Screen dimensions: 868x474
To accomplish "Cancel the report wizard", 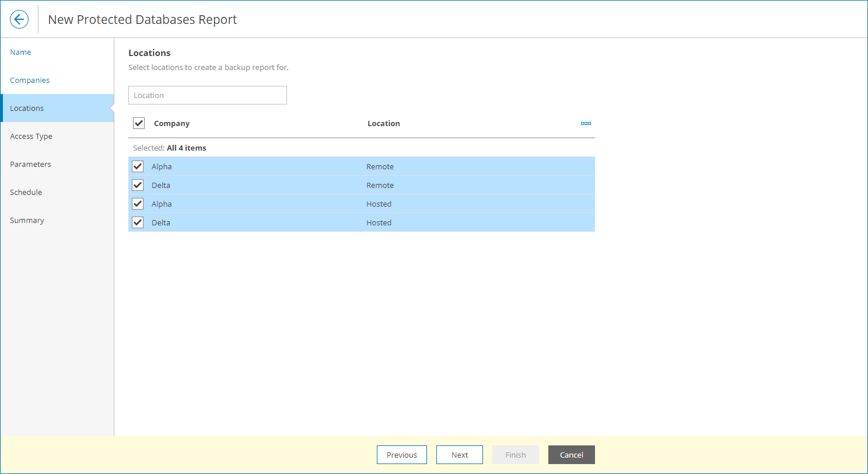I will pos(572,455).
